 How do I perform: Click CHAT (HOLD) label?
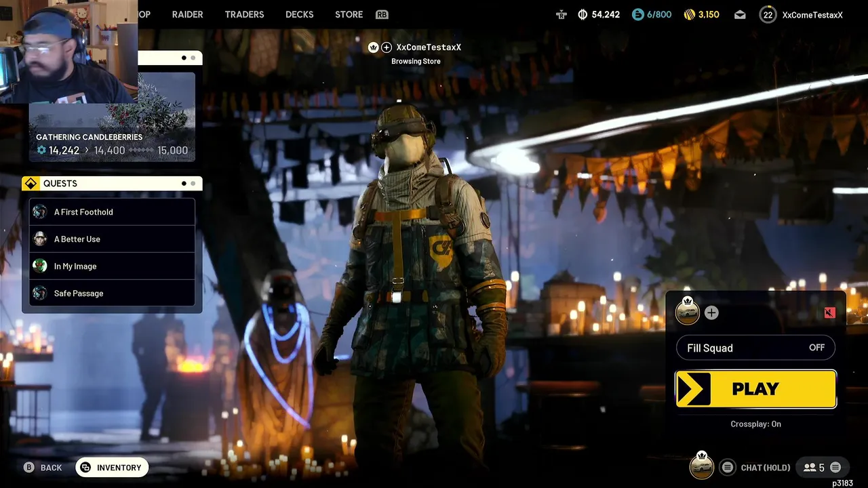coord(766,468)
